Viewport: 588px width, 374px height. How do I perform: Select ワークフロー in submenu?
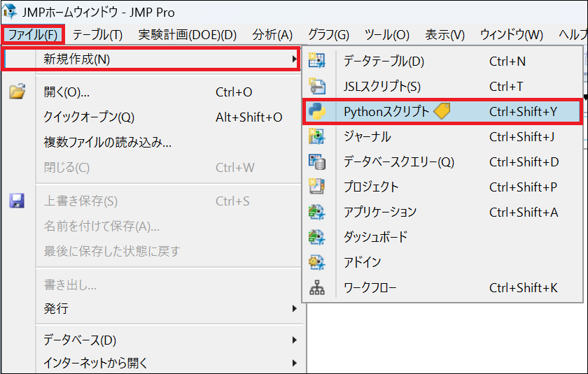(442, 287)
